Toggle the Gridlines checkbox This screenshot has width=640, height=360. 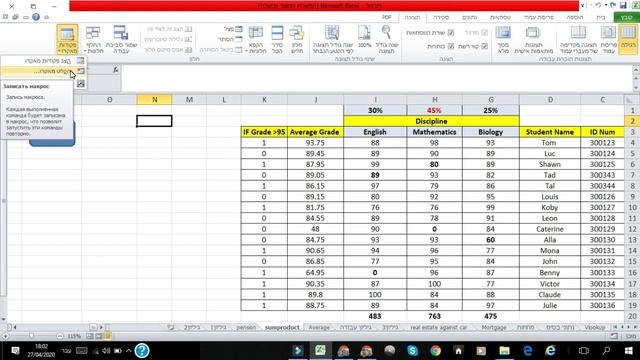pos(484,46)
